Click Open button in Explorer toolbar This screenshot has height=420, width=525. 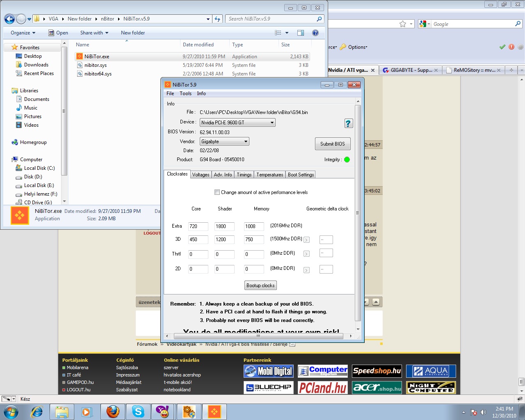(58, 33)
